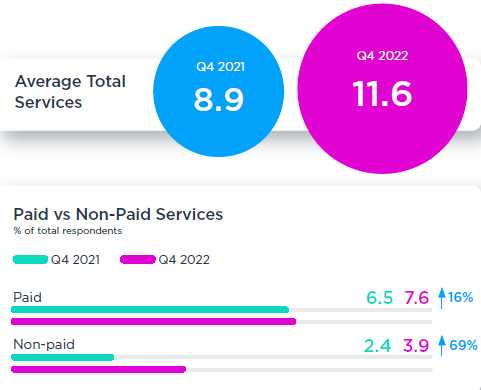Click the blue up arrow beside 16%
The width and height of the screenshot is (481, 390).
[x=442, y=298]
